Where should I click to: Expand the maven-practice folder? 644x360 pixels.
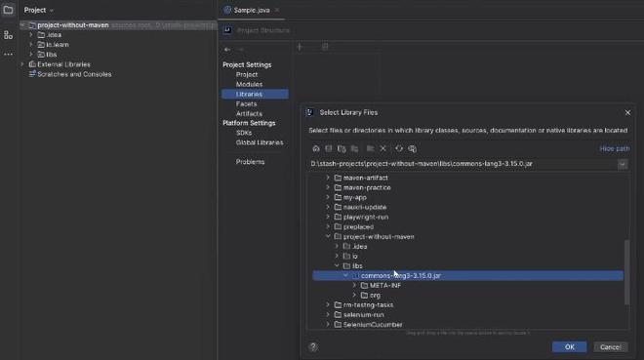(328, 187)
